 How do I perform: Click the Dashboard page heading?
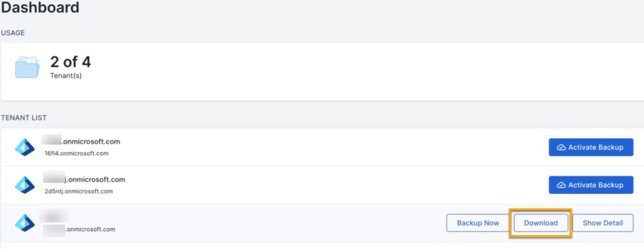[40, 7]
